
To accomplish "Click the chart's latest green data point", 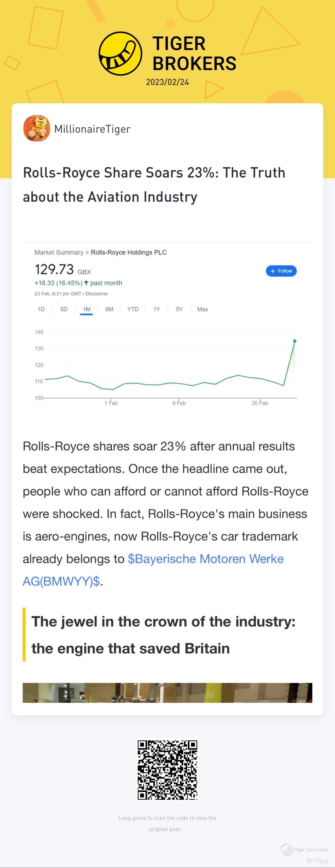I will click(295, 341).
